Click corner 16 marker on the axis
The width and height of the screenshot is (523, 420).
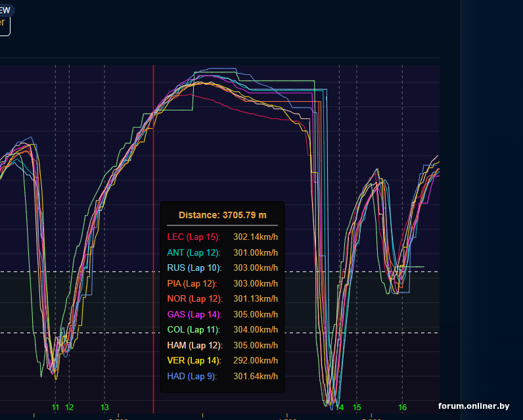point(403,408)
